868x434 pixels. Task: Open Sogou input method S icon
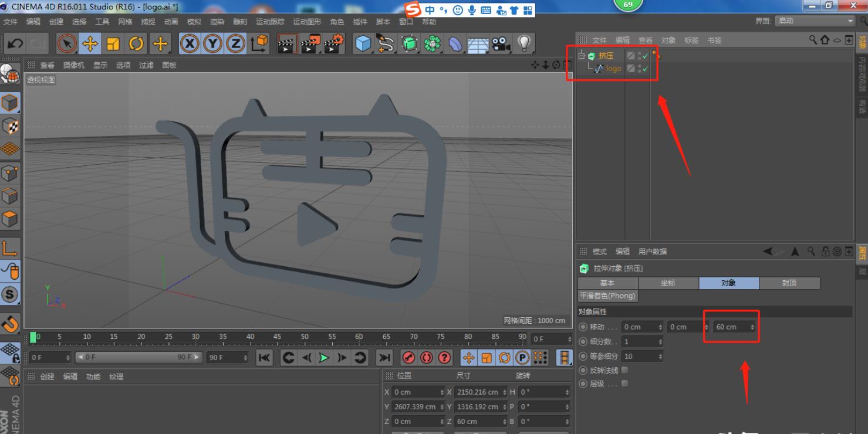414,10
